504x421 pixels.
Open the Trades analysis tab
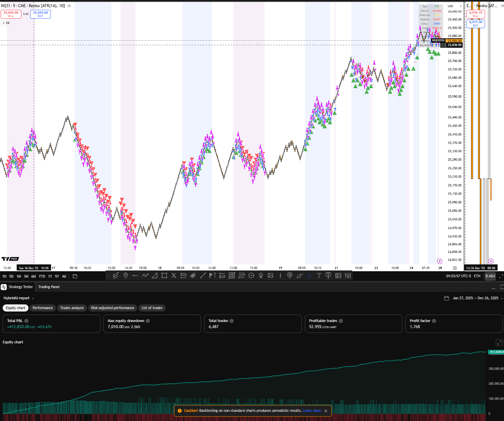[72, 308]
